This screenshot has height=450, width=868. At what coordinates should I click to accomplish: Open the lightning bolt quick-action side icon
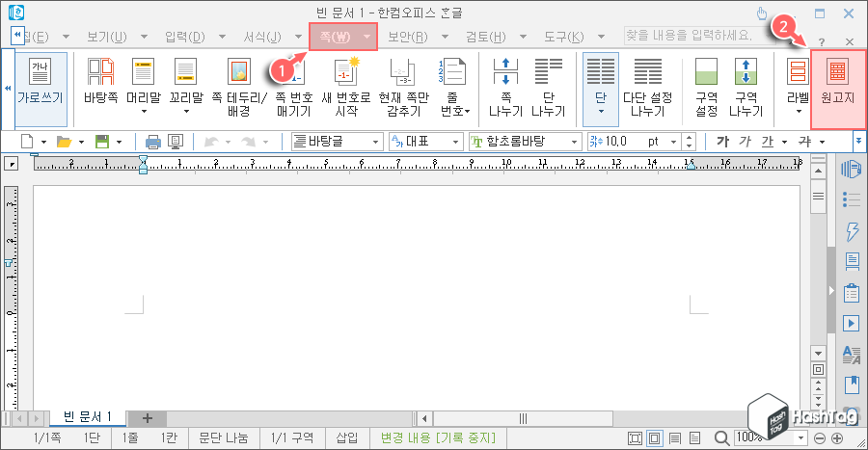[x=851, y=231]
